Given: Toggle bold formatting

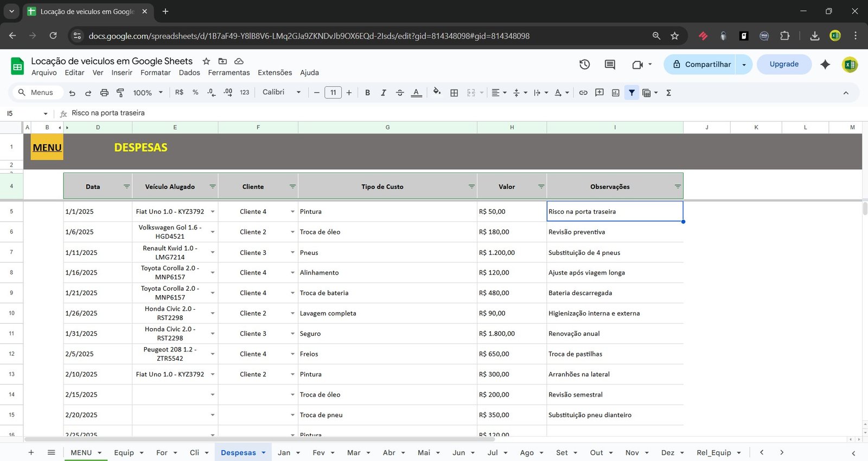Looking at the screenshot, I should pos(367,93).
